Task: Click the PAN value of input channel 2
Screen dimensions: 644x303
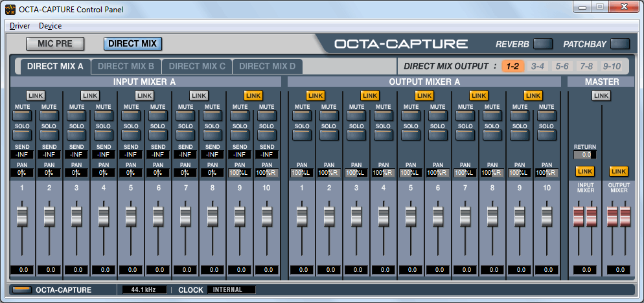Action: [x=49, y=173]
